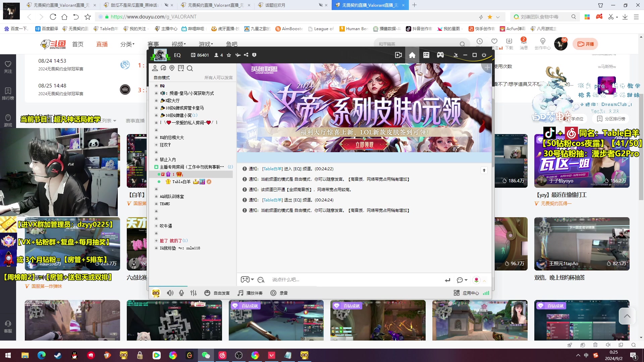Screen dimensions: 644x362
Task: Share the EQ channel
Action: 246,55
